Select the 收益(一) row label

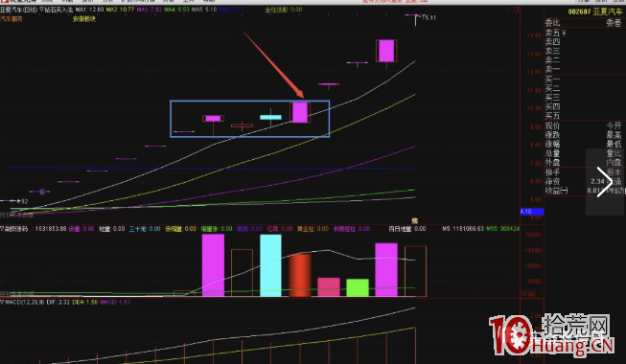[557, 191]
